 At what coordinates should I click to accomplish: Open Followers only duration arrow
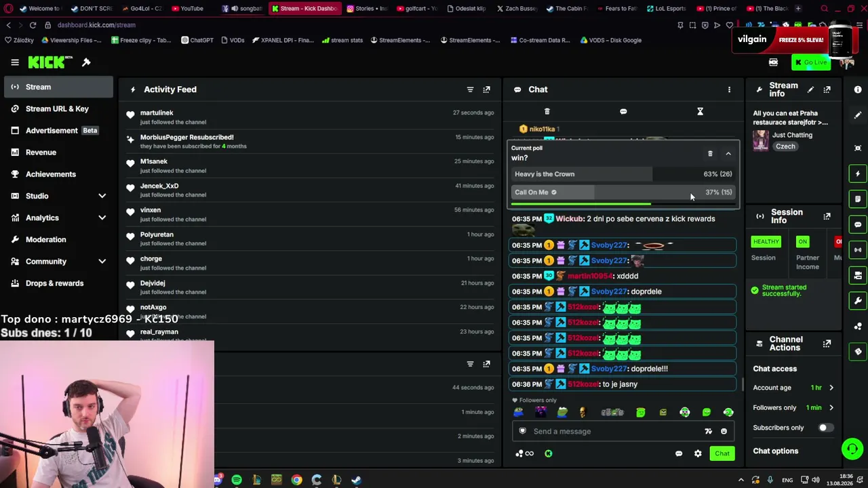[831, 407]
